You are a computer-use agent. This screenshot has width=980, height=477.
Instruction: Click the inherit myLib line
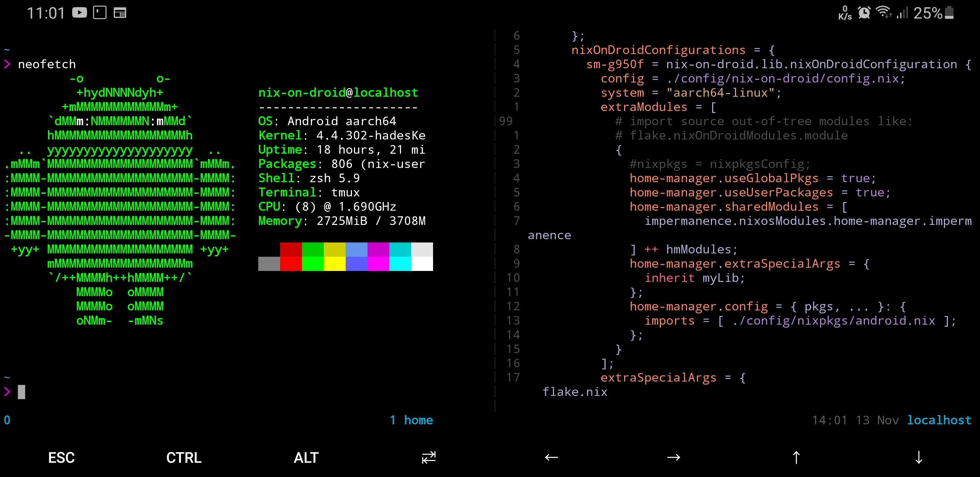click(695, 278)
